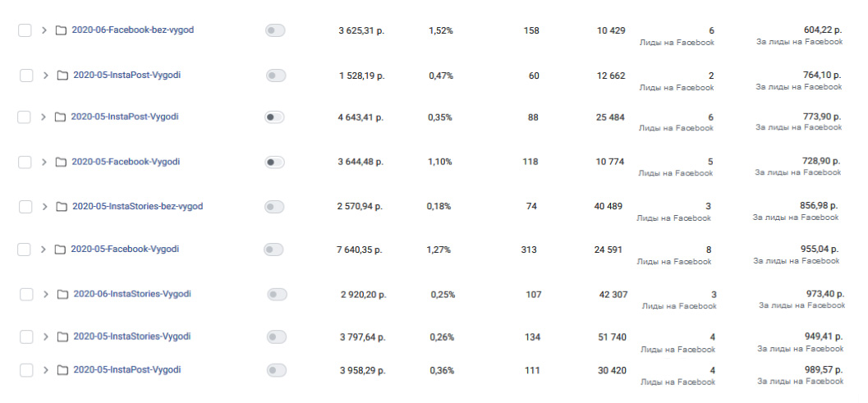868x403 pixels.
Task: Open 2020-05-InstaStories-bez-vygod campaign name
Action: tap(137, 206)
